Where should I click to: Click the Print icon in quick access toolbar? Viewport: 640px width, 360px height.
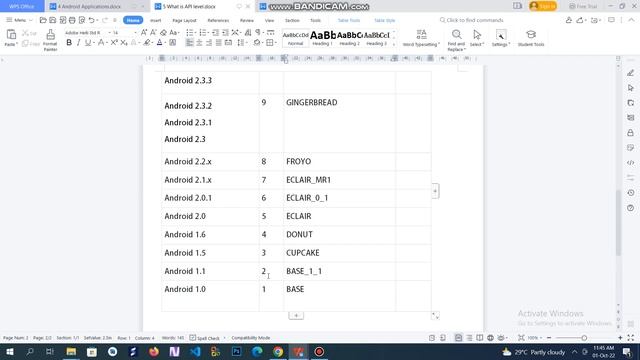[x=72, y=20]
